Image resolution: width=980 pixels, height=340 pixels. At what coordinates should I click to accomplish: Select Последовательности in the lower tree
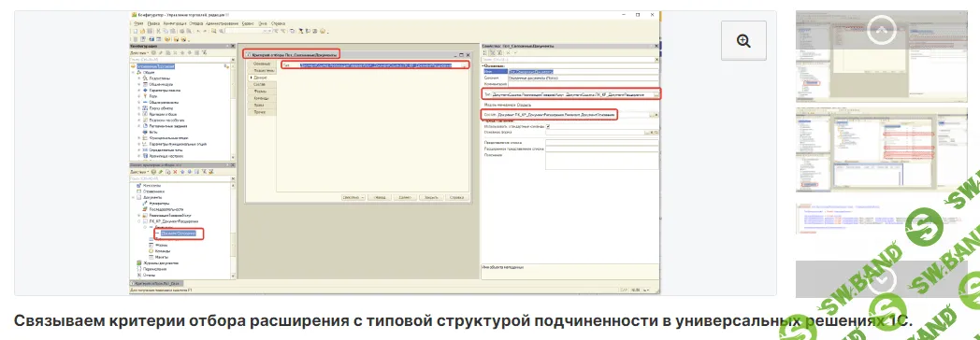166,209
